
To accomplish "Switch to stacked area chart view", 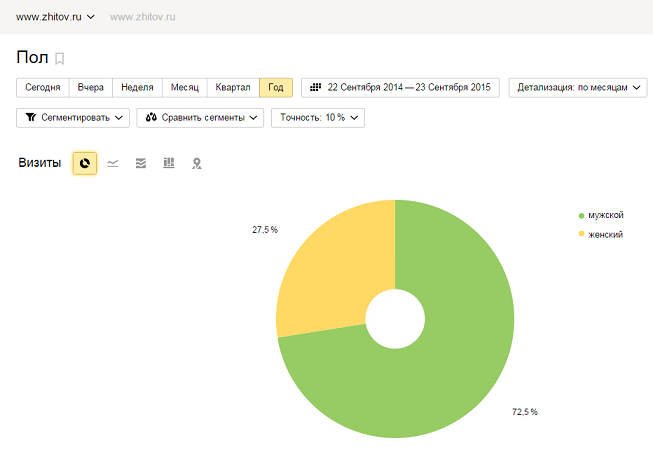I will click(x=141, y=163).
